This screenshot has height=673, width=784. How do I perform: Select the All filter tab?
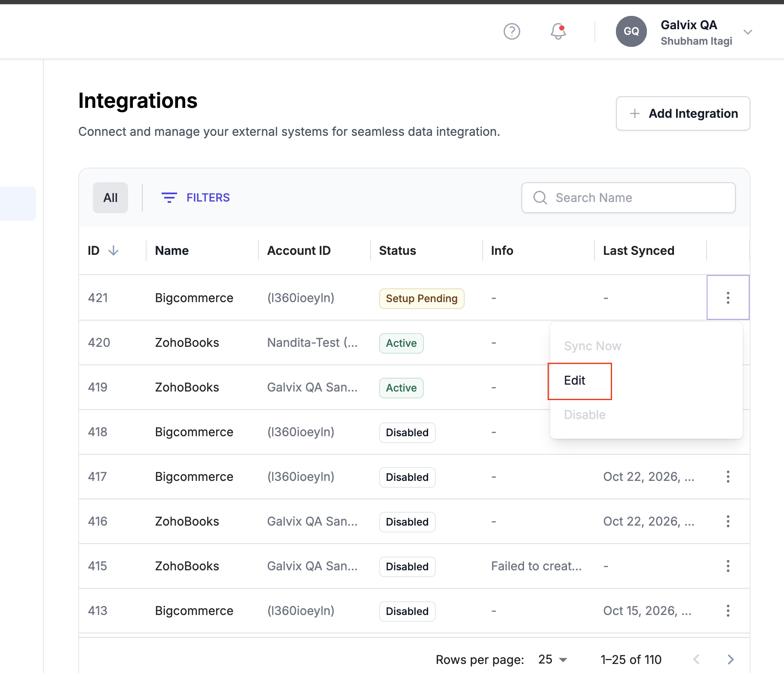(110, 198)
